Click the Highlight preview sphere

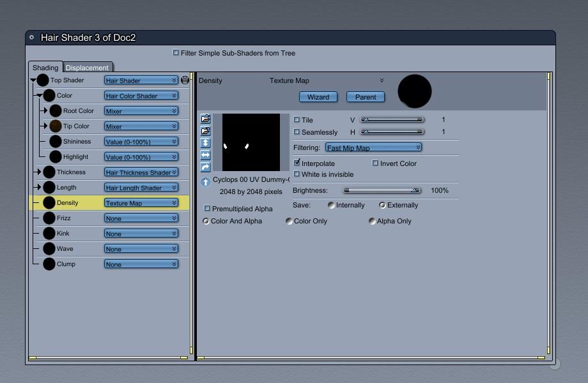[56, 156]
